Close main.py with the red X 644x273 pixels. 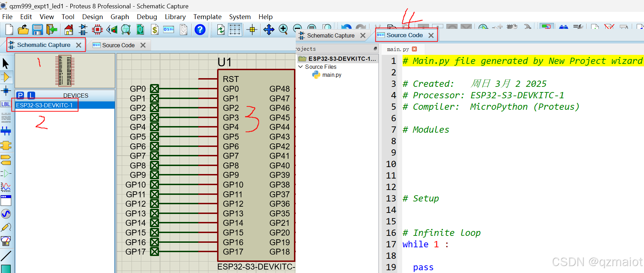coord(414,49)
